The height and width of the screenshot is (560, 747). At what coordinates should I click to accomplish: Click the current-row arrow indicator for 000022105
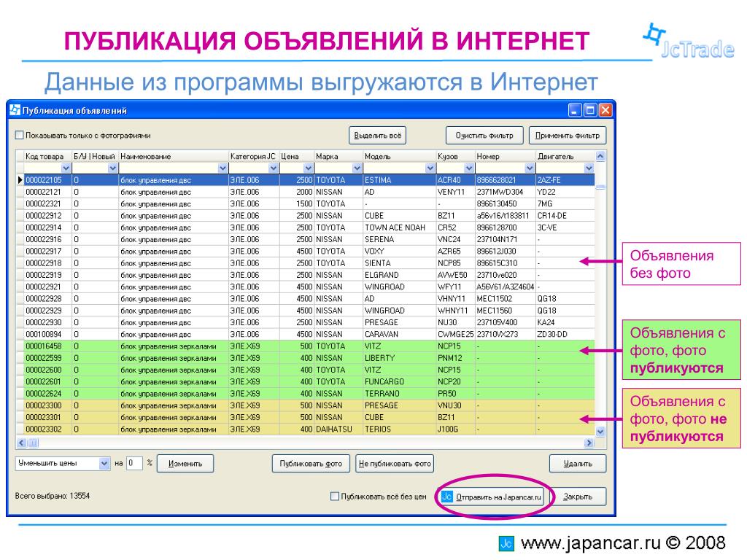(20, 180)
